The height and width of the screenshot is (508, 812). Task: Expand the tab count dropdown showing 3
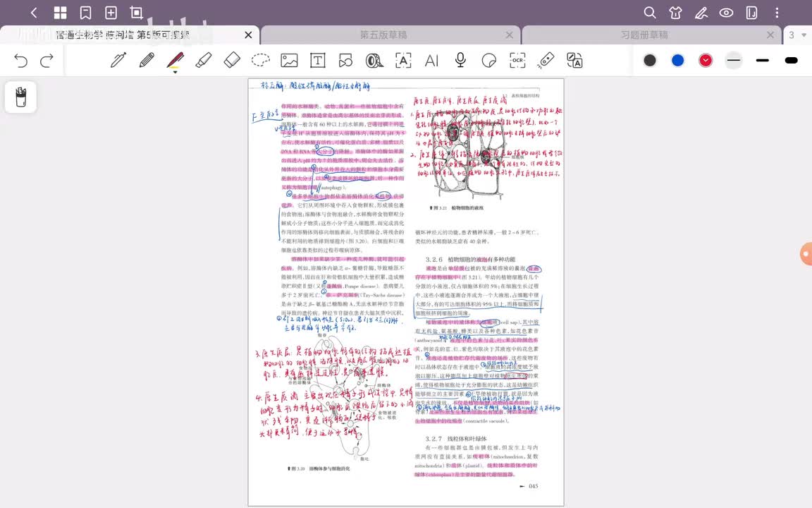pos(797,35)
